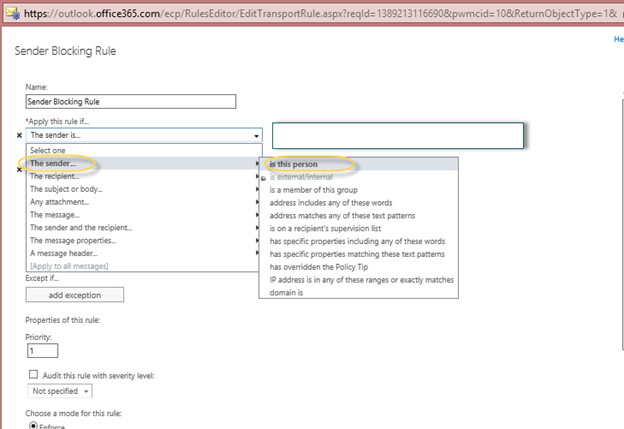The image size is (624, 429).
Task: Pick 'has overridden the Policy Tip'
Action: pos(358,267)
